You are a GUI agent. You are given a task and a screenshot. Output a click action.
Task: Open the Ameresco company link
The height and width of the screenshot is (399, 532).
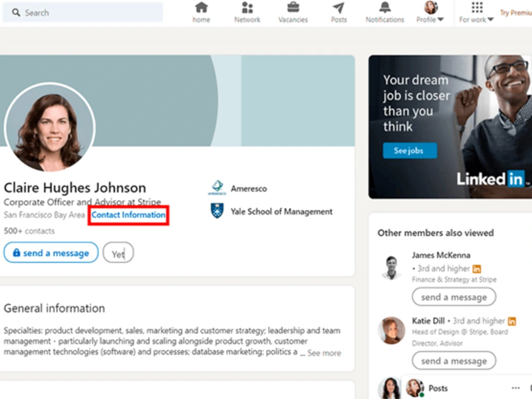(248, 189)
